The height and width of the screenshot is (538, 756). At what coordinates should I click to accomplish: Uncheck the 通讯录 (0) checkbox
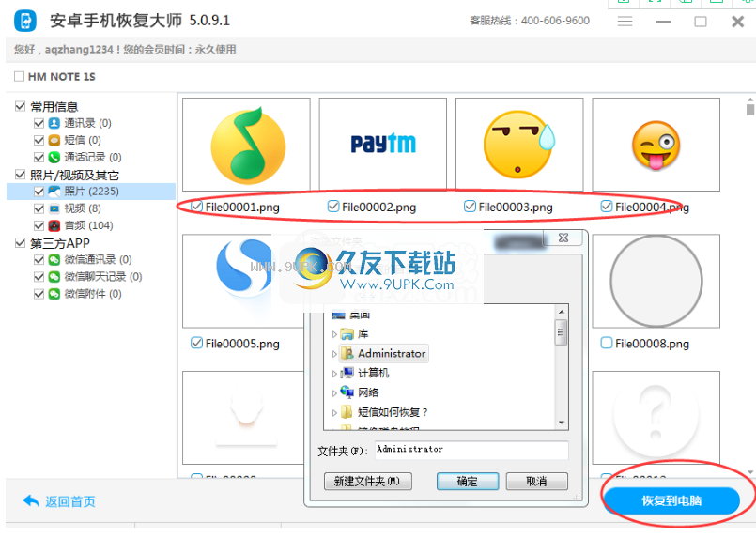click(39, 123)
